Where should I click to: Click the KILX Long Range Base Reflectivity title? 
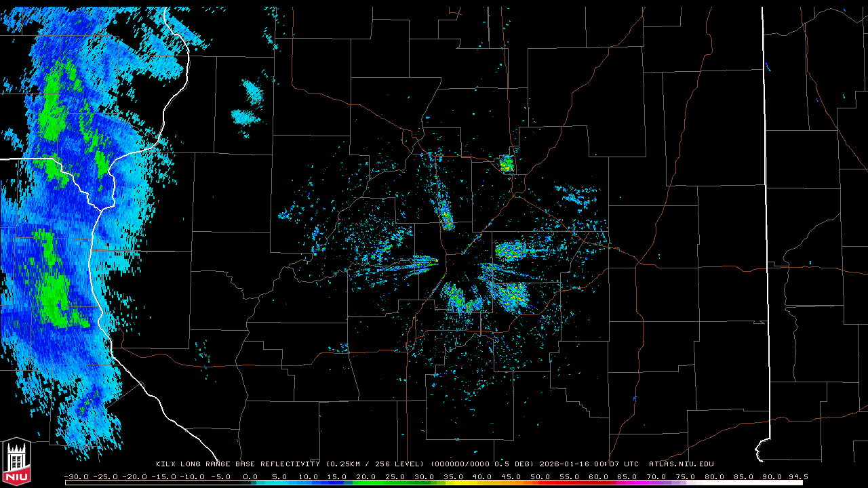[x=237, y=464]
